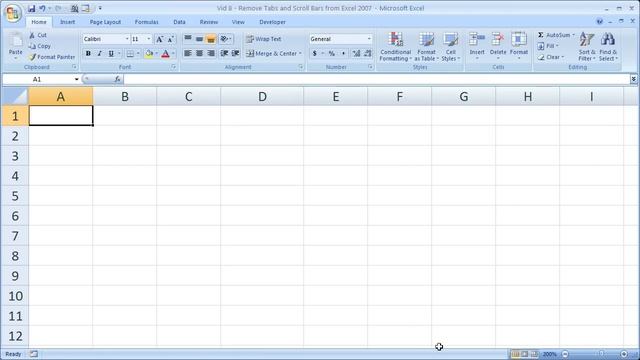
Task: Open the Clear menu
Action: [x=551, y=57]
